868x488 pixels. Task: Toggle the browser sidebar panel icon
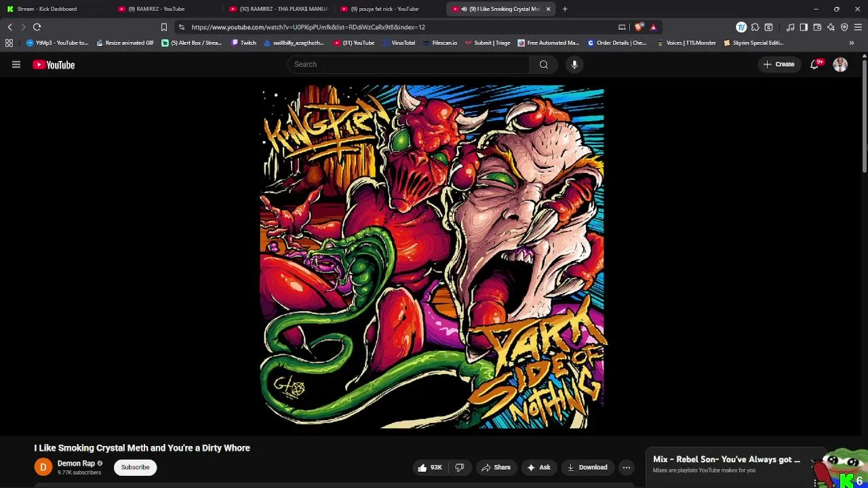click(x=804, y=27)
